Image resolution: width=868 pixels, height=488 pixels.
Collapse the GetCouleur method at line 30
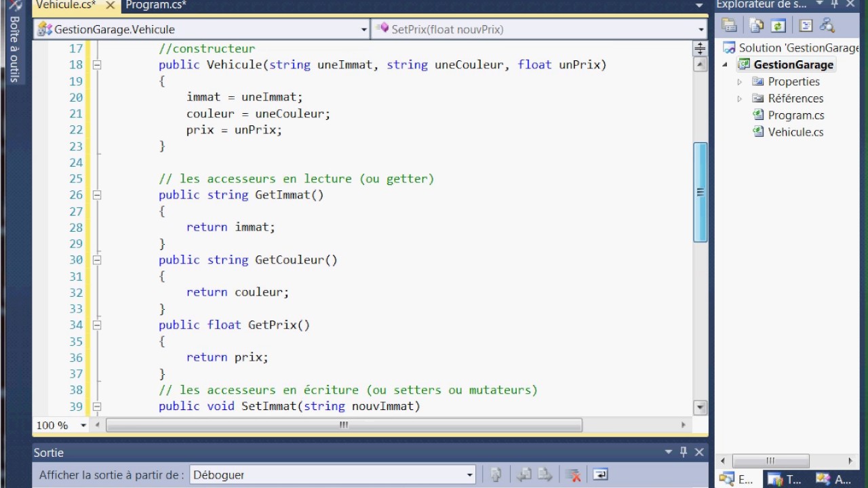pyautogui.click(x=97, y=260)
